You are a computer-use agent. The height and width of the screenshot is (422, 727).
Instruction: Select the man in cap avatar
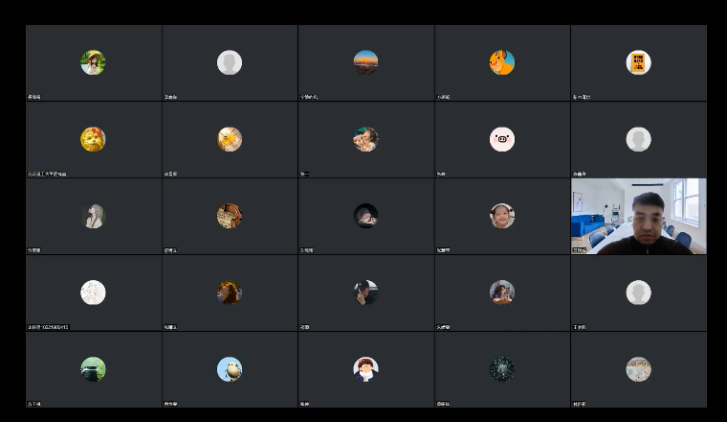(x=366, y=293)
